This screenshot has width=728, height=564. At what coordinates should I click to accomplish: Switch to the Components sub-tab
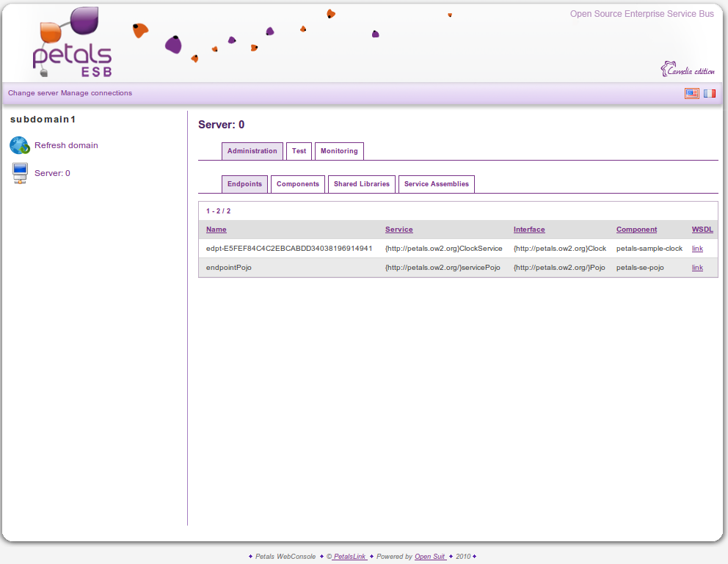pos(297,184)
